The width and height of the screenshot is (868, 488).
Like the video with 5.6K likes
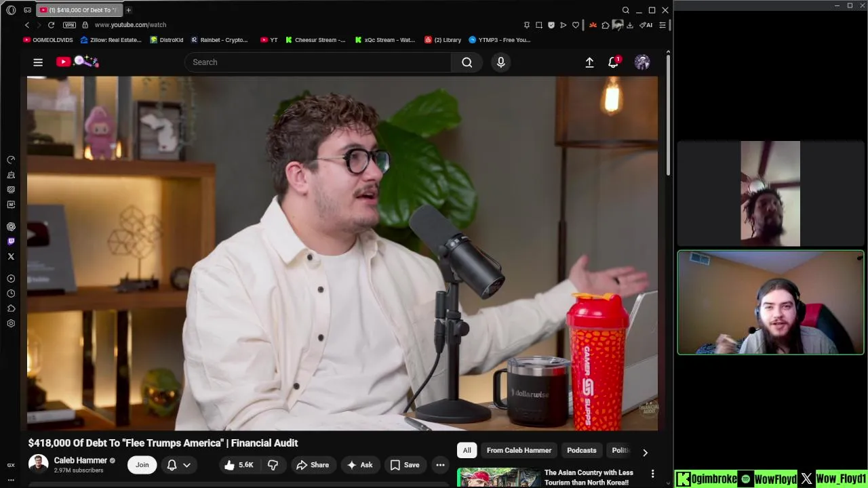(239, 465)
